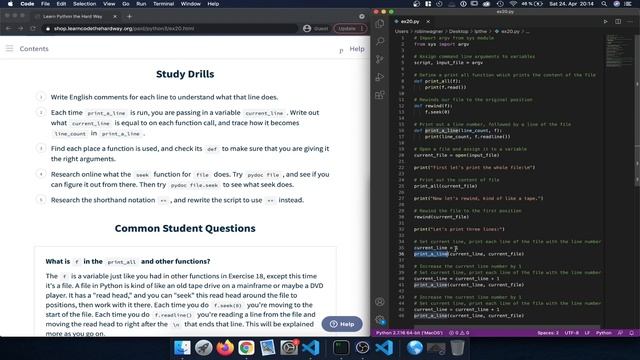Split the VS Code editor right
The image size is (640, 360).
pos(618,21)
